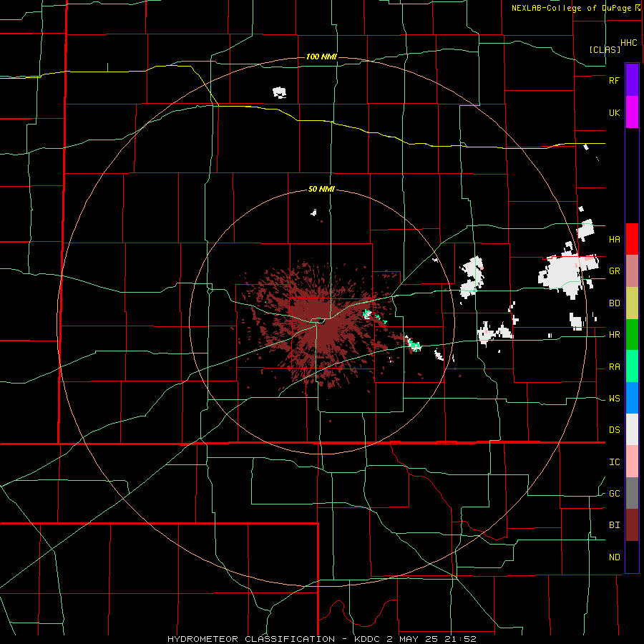
Task: Click the ND legend label
Action: (614, 557)
